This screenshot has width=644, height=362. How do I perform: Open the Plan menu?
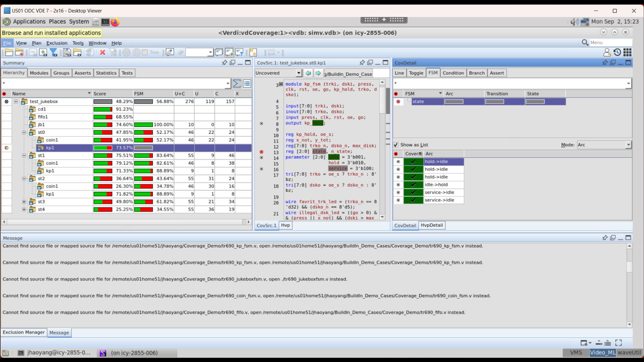[x=37, y=43]
